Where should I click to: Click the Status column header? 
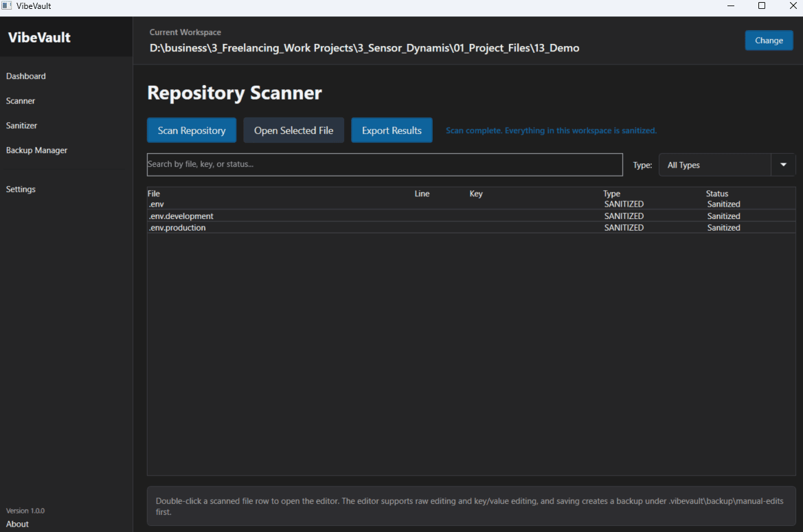coord(717,193)
